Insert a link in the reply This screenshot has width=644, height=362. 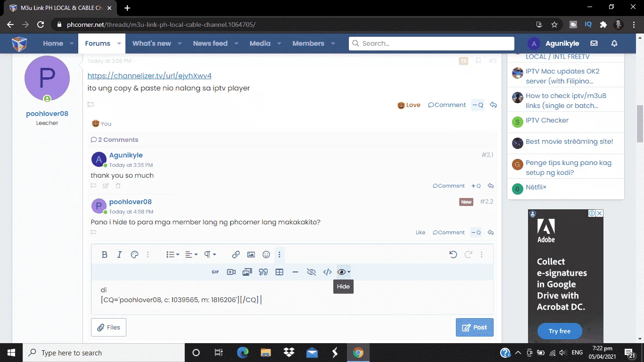click(x=236, y=255)
